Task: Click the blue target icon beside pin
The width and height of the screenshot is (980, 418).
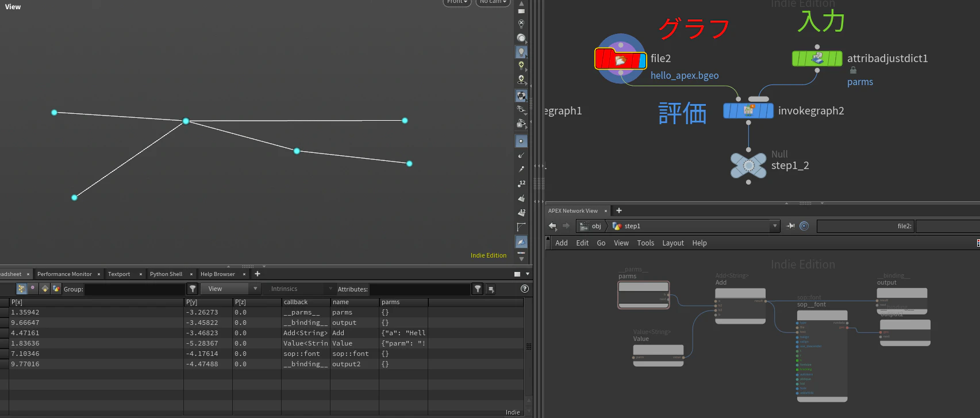Action: click(x=804, y=226)
